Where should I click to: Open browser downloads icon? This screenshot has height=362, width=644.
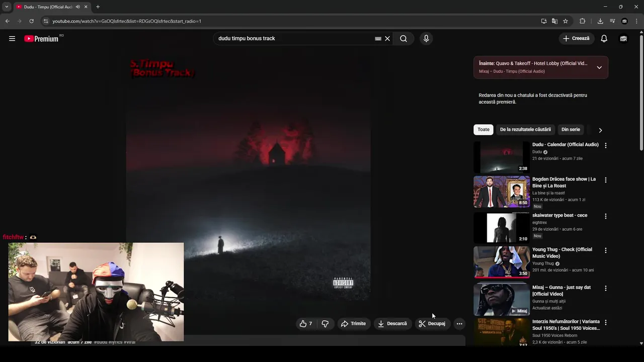[600, 21]
